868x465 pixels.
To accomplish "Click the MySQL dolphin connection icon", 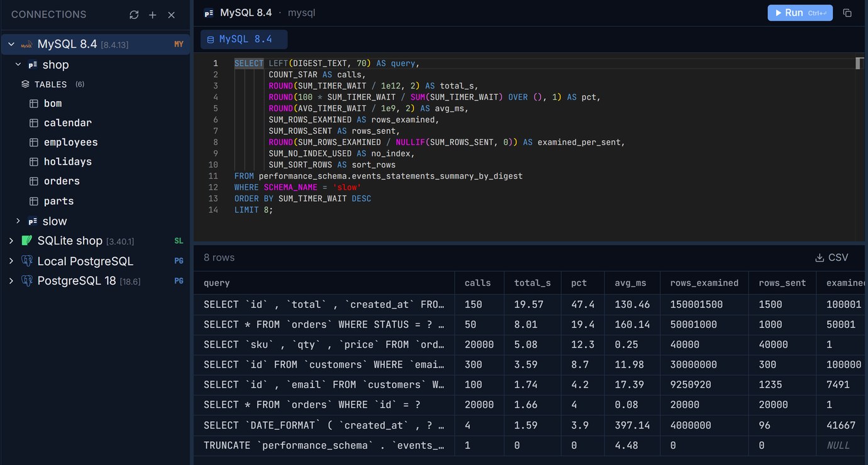I will pyautogui.click(x=26, y=45).
